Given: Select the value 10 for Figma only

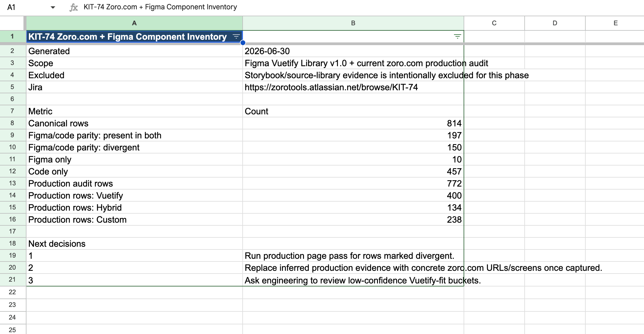Looking at the screenshot, I should 353,159.
